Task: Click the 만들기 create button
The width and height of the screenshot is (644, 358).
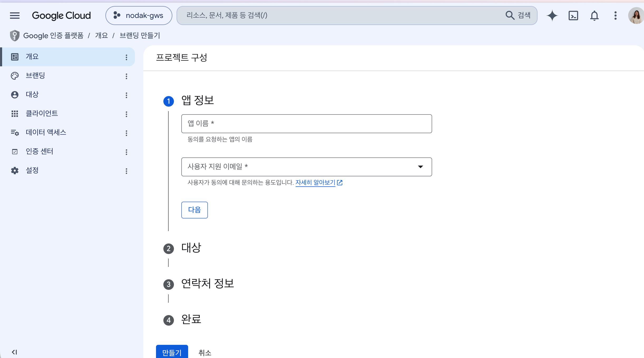Action: click(x=172, y=352)
